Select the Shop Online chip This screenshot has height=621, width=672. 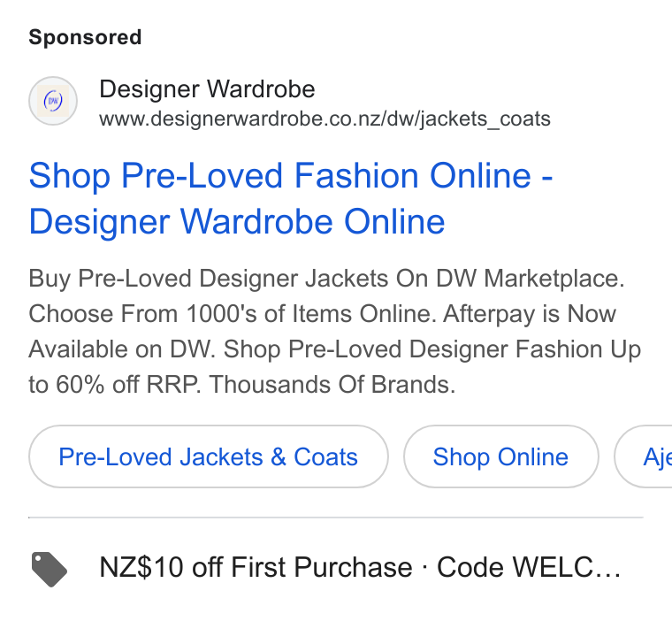pyautogui.click(x=500, y=456)
